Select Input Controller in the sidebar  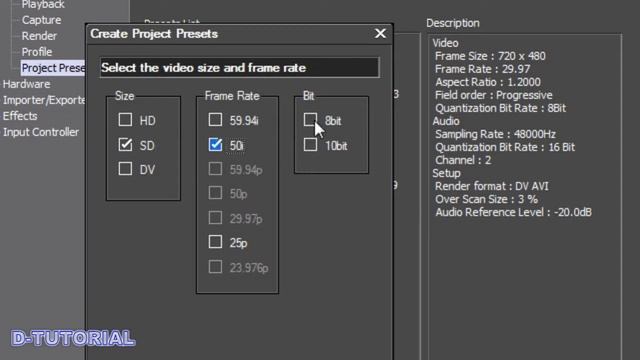click(x=41, y=132)
